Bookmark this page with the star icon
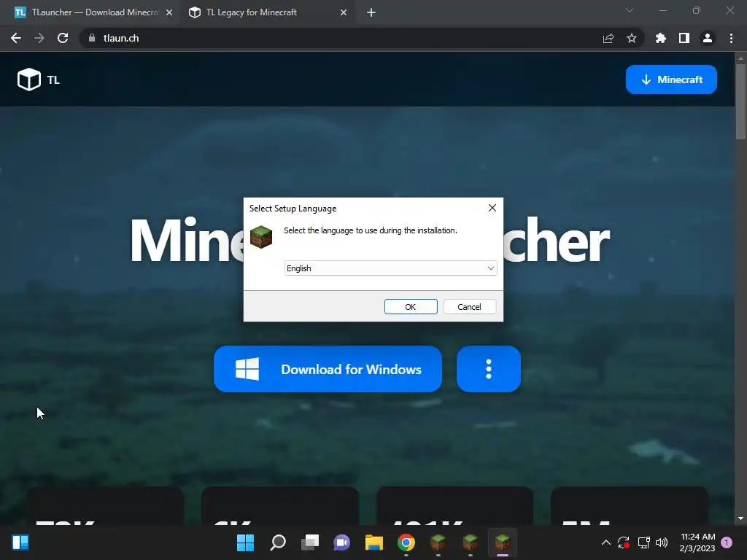The image size is (747, 560). (632, 38)
